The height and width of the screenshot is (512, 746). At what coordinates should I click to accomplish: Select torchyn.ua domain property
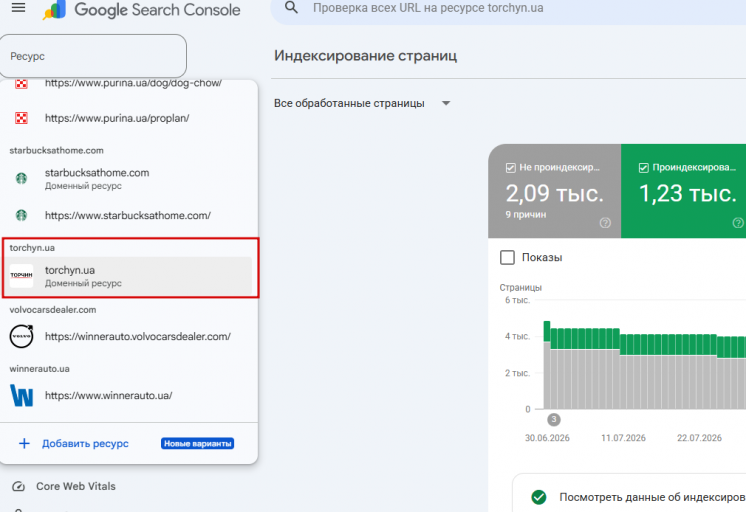128,276
